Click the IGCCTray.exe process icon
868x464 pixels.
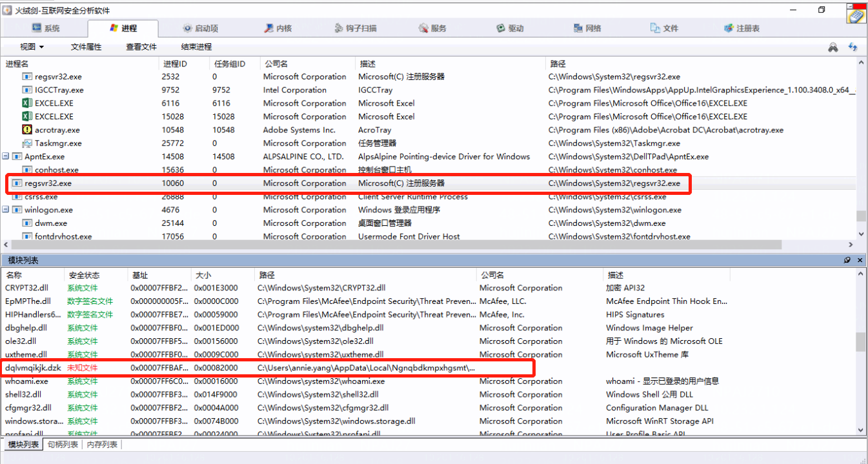[27, 90]
